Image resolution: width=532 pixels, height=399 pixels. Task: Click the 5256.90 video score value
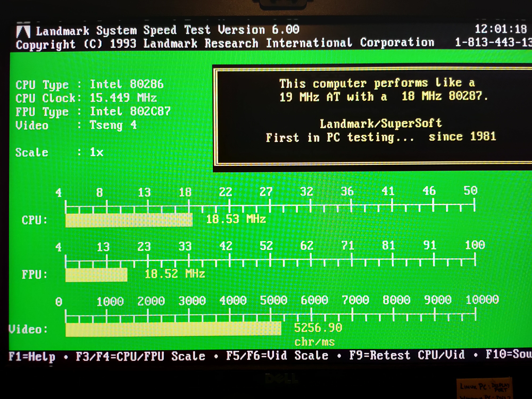click(x=318, y=328)
